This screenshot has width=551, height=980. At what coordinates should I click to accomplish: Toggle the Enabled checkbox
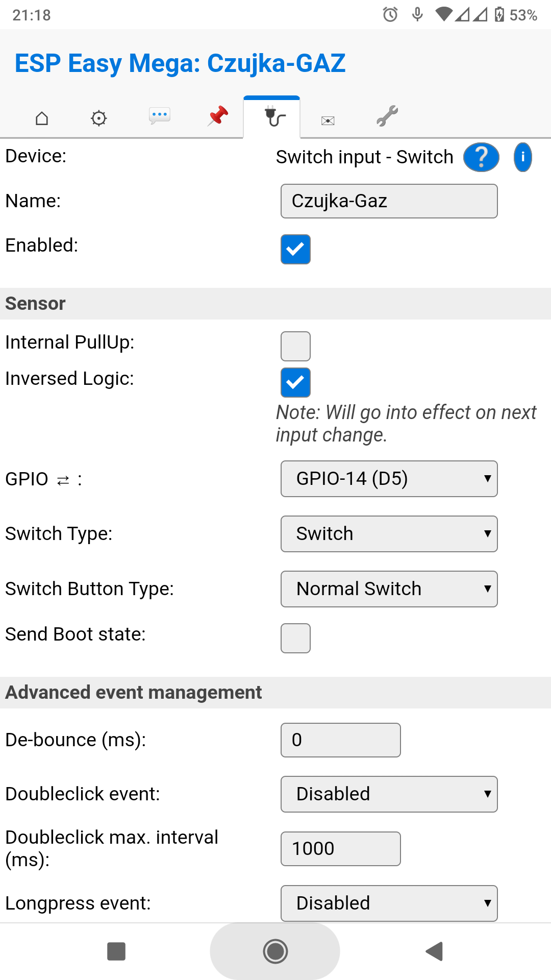tap(295, 249)
